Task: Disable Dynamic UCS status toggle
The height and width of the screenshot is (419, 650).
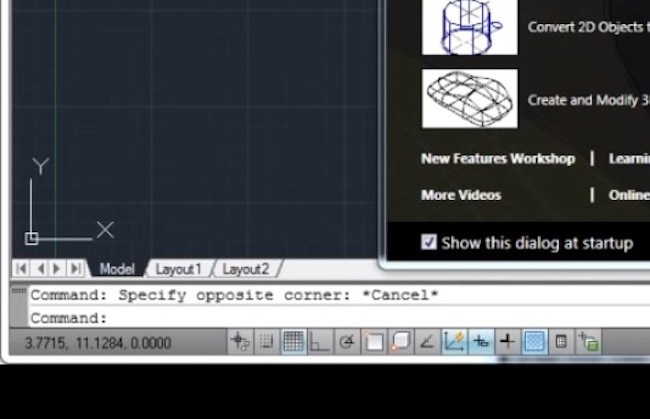Action: click(x=454, y=342)
